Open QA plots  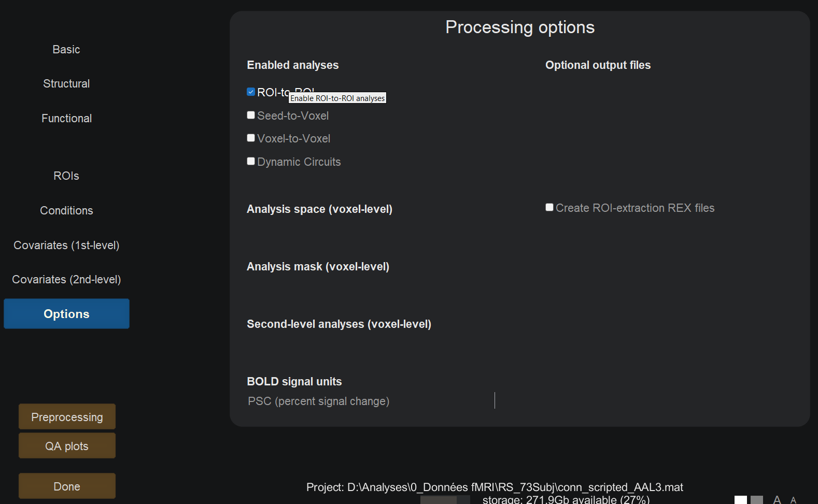pyautogui.click(x=67, y=446)
